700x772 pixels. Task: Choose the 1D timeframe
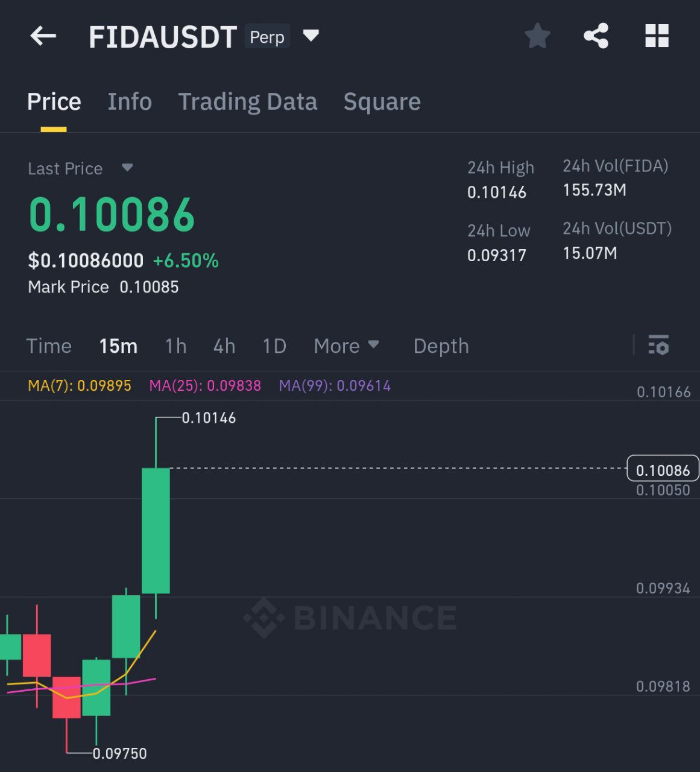[274, 346]
